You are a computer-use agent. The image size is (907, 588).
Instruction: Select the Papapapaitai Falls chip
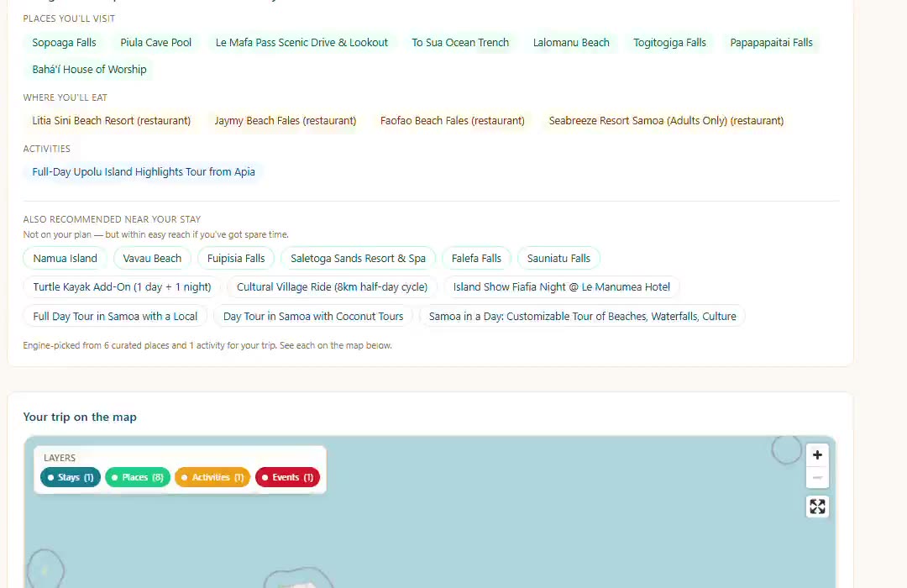(771, 43)
